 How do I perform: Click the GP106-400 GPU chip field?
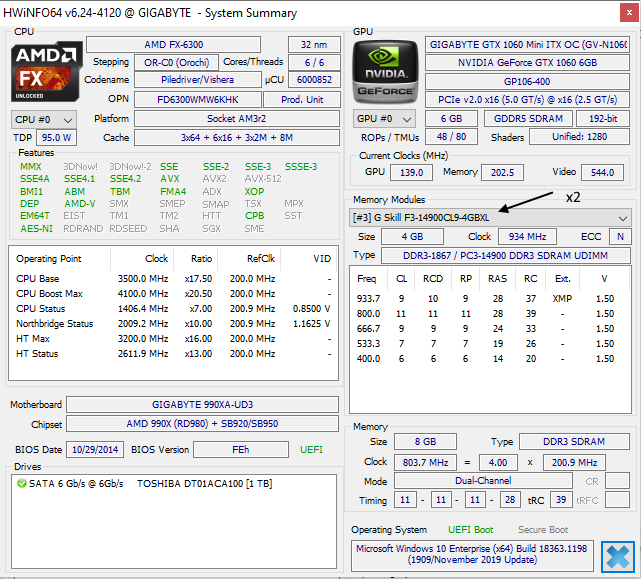pyautogui.click(x=527, y=82)
